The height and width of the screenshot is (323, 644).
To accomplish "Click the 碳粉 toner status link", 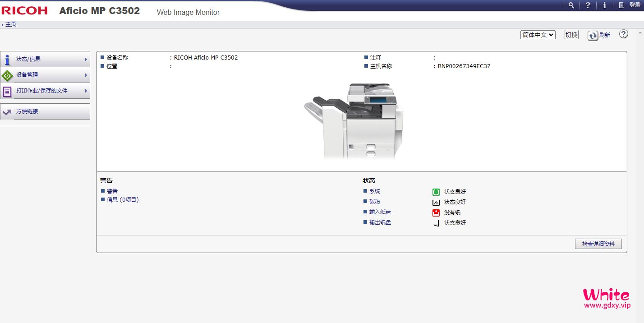I will point(375,202).
